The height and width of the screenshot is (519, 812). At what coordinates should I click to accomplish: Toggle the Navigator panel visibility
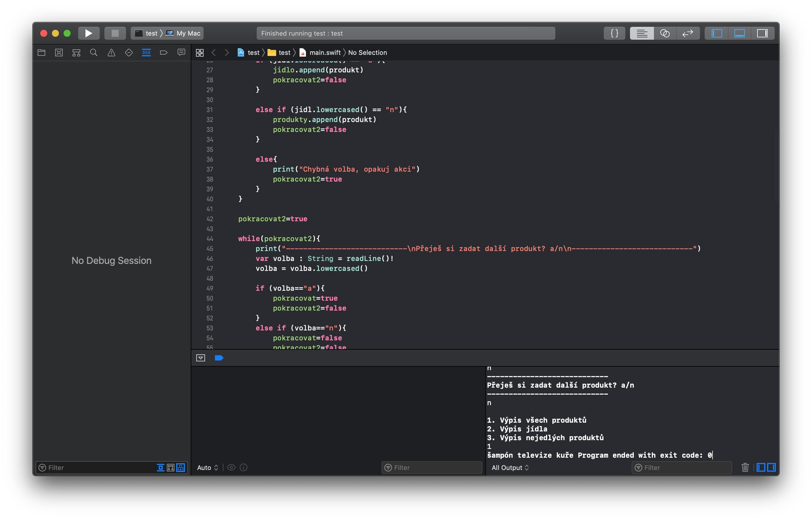click(717, 33)
